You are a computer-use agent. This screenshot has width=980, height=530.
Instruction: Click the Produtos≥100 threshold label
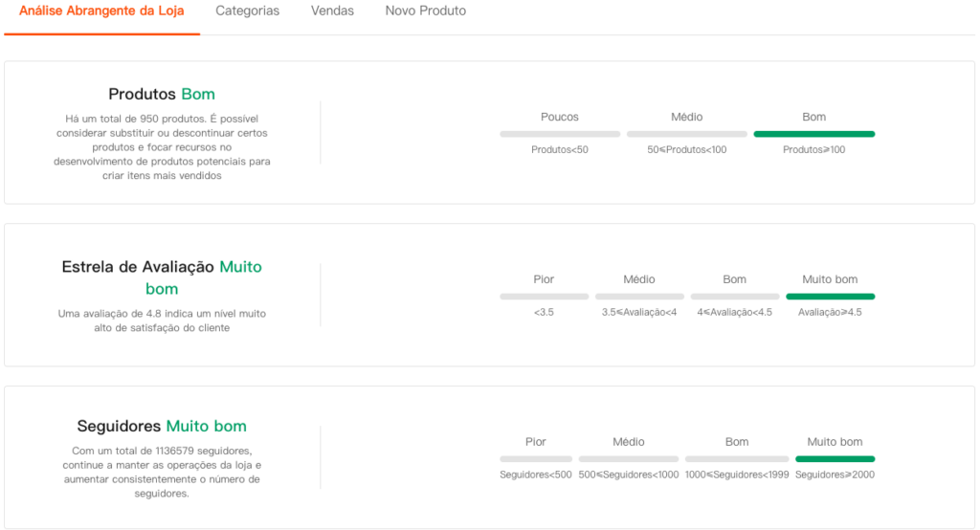pos(814,150)
